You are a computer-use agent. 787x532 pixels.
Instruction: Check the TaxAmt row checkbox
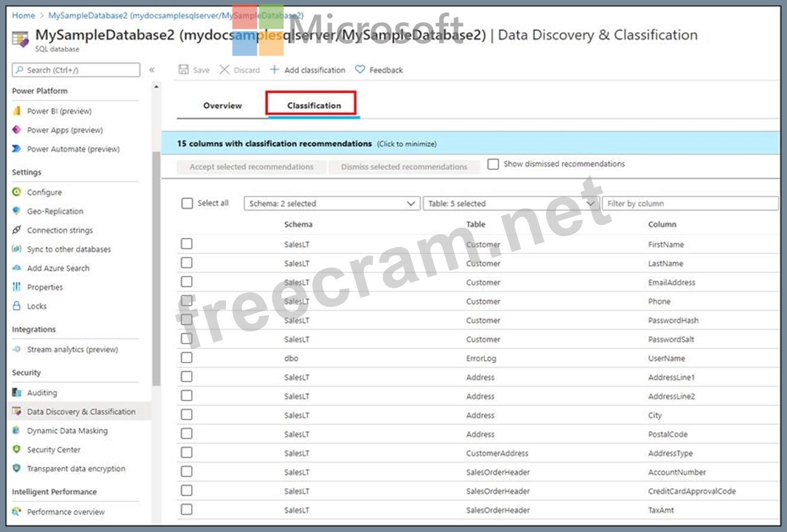186,509
